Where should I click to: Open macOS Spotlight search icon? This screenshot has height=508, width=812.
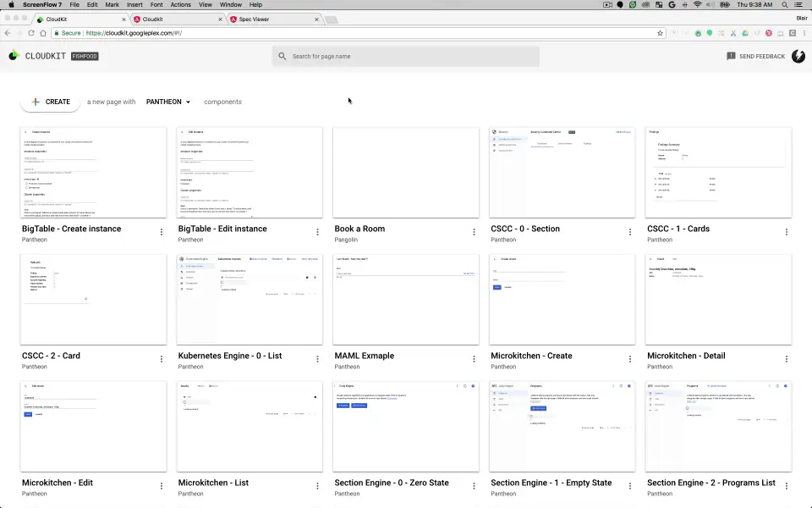coord(785,5)
